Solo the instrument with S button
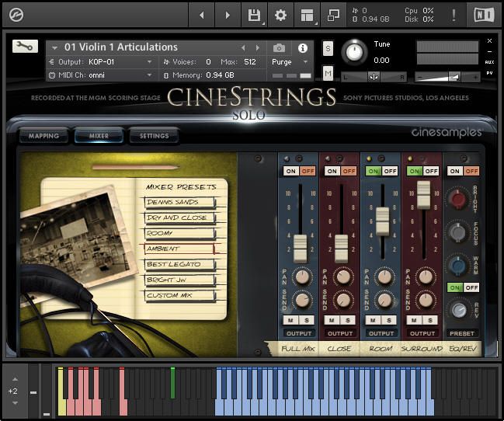This screenshot has width=504, height=421. (x=328, y=49)
